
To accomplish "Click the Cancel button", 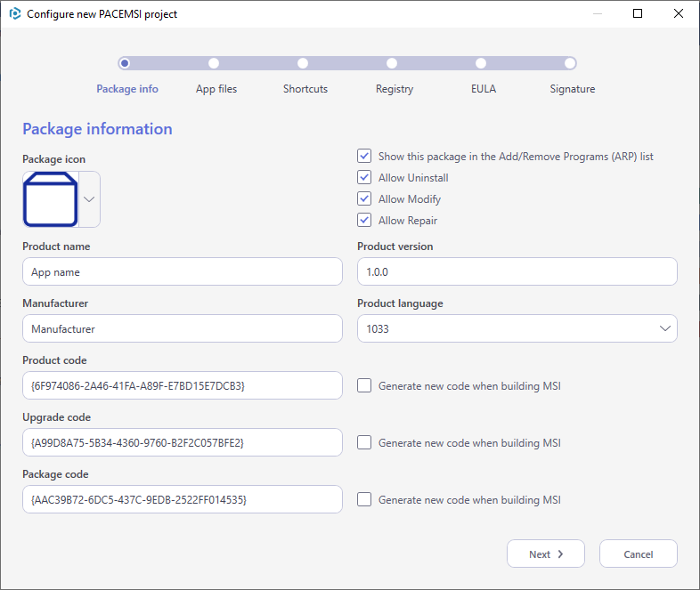I will point(639,554).
